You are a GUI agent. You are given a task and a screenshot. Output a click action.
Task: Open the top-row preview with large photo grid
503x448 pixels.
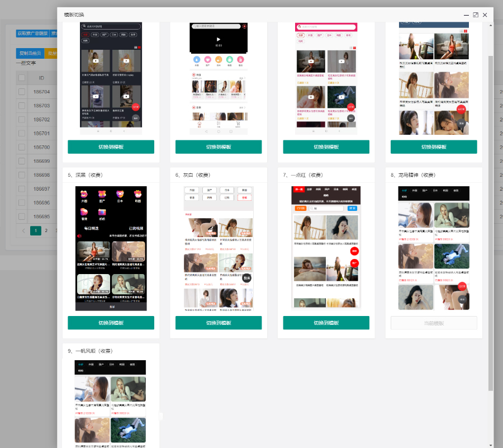tap(434, 78)
